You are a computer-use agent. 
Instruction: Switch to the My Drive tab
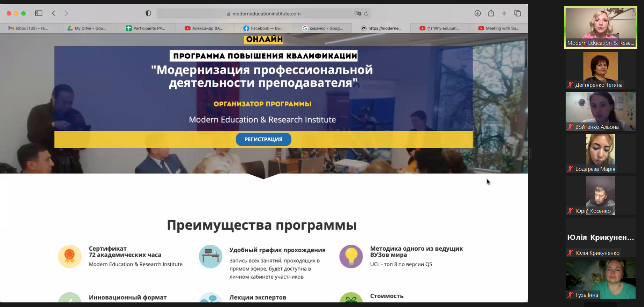click(x=87, y=28)
